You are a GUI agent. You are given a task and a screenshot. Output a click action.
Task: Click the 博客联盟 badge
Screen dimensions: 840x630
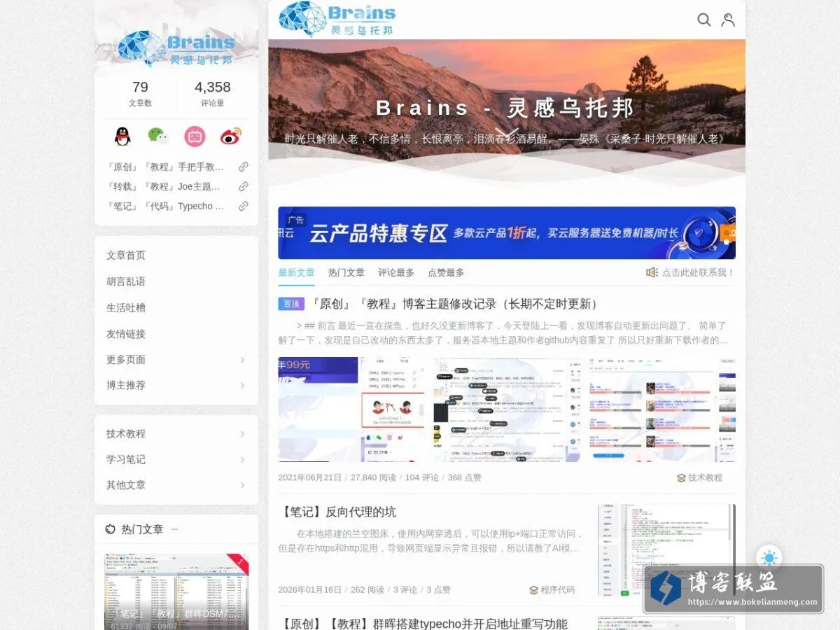tap(733, 589)
